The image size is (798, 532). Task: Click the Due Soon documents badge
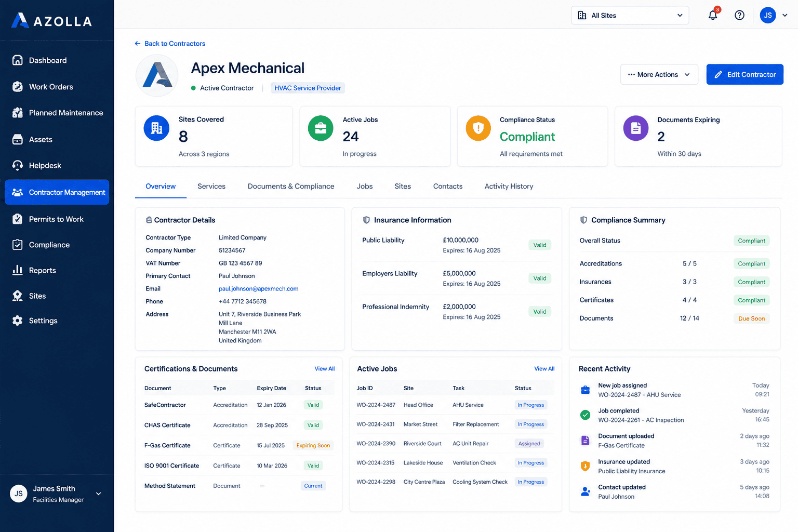751,318
